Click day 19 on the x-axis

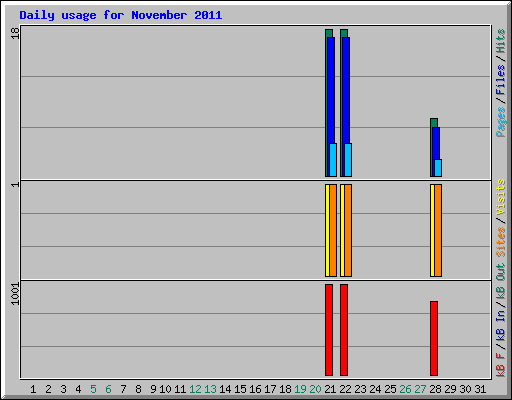(300, 389)
